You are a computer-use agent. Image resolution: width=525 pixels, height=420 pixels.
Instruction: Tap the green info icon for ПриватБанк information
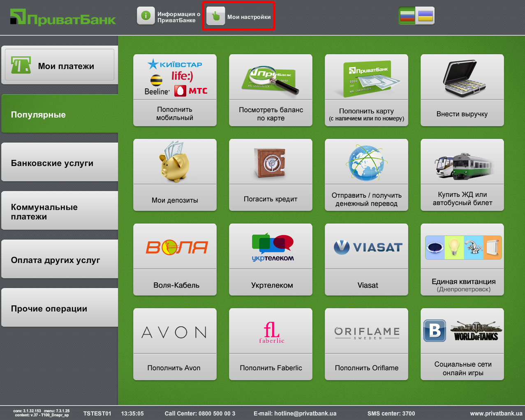click(146, 16)
